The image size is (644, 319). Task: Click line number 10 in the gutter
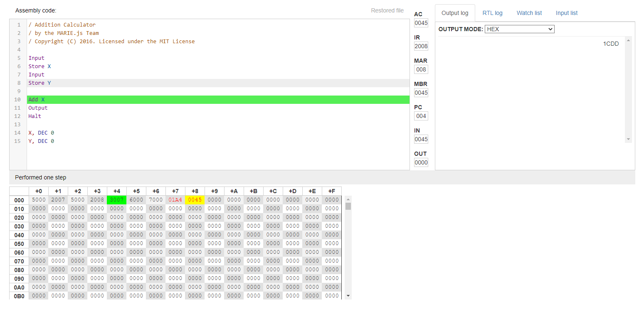(17, 100)
